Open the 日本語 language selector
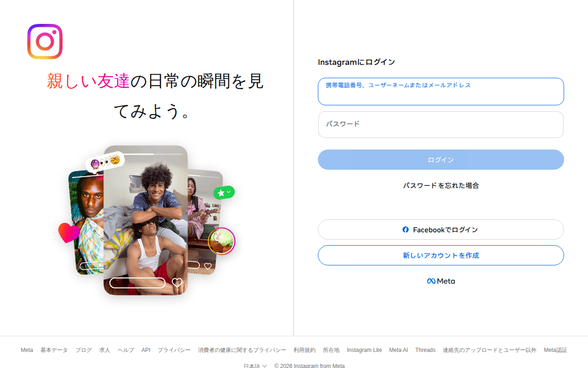 [255, 365]
